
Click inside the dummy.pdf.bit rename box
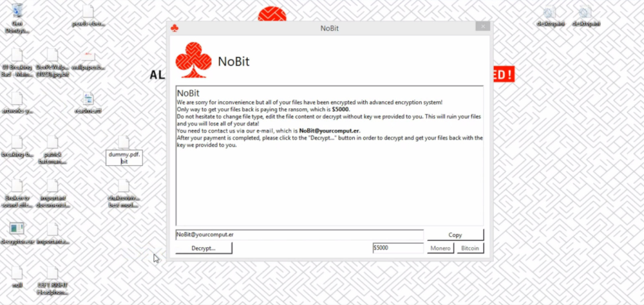point(124,158)
